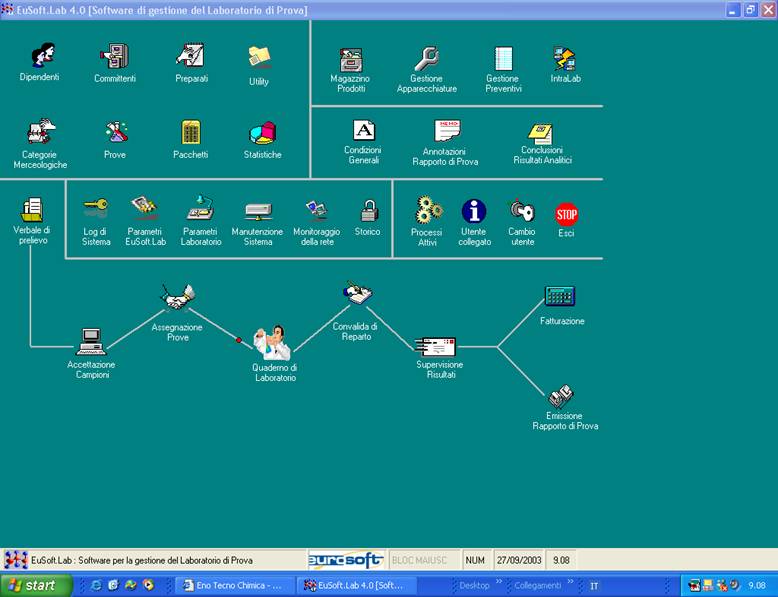Click the Cambio utente icon

[x=521, y=211]
